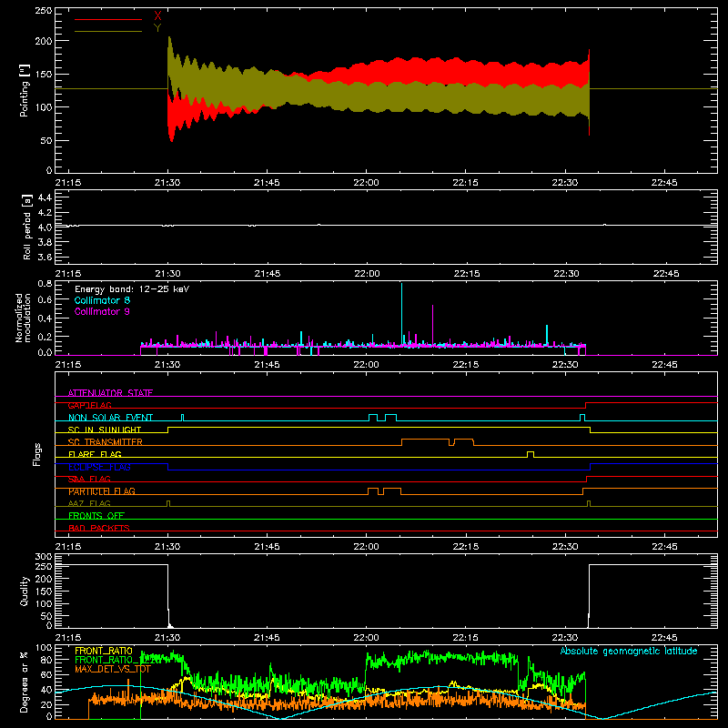
Task: Click the Roll period [s] axis label
Action: [x=27, y=227]
